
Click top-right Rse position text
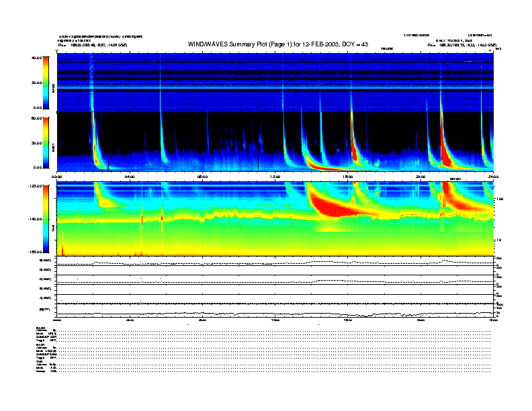click(x=461, y=45)
